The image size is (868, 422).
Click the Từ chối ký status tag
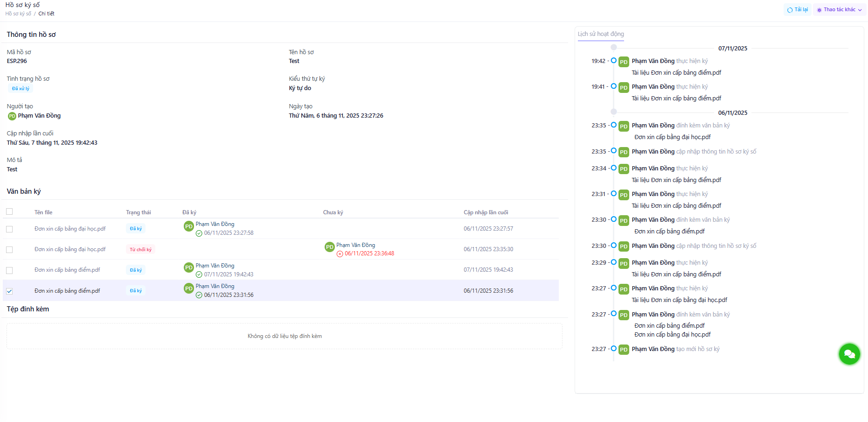coord(140,250)
